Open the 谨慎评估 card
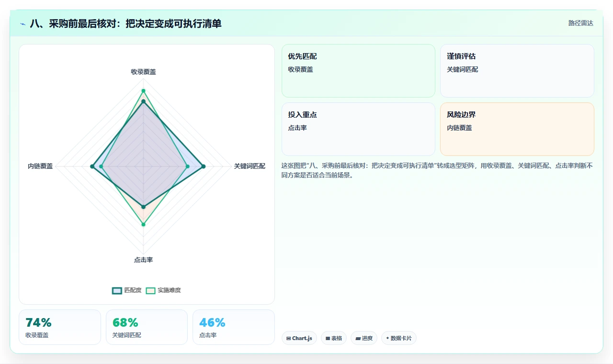The height and width of the screenshot is (364, 613). coord(517,71)
